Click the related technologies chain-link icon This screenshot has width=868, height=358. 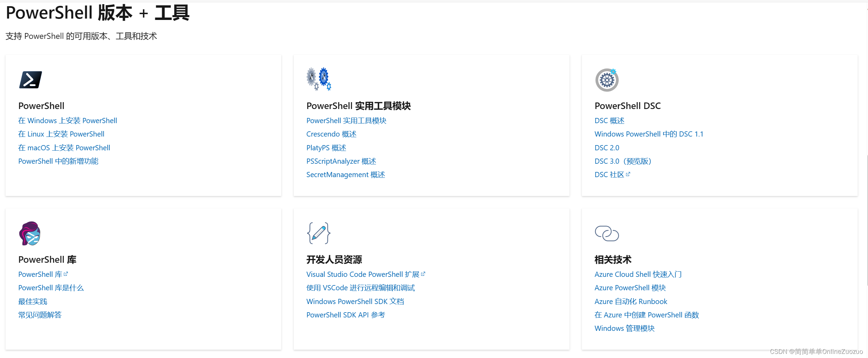607,234
